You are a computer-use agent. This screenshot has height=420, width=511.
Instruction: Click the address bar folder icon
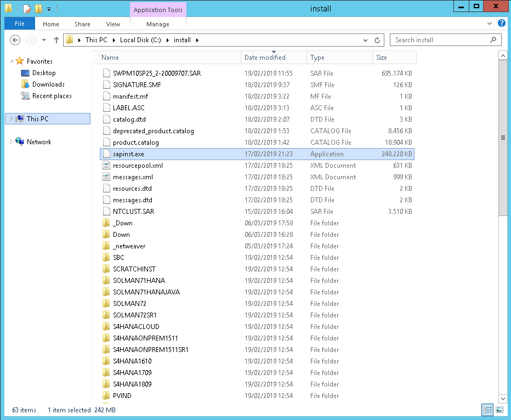[x=70, y=39]
